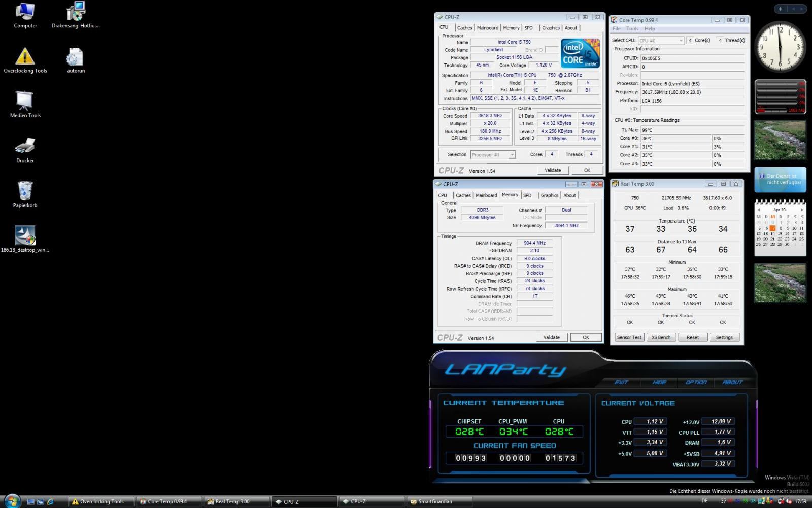This screenshot has width=812, height=508.
Task: Open Graphics tab in top CPU-Z window
Action: tap(551, 28)
